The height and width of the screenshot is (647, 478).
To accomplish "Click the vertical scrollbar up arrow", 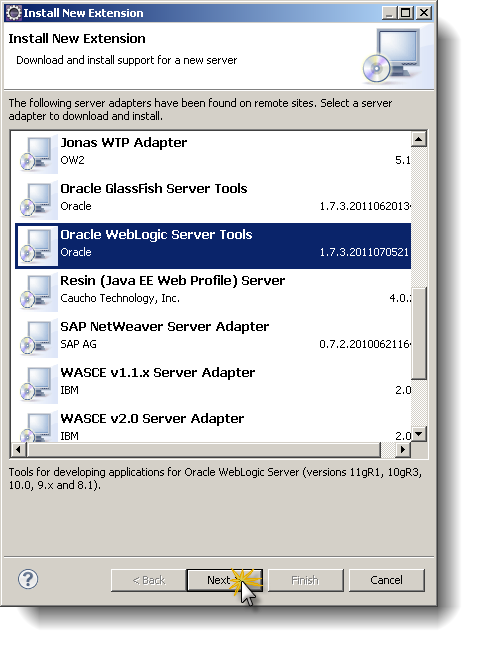I will click(419, 139).
